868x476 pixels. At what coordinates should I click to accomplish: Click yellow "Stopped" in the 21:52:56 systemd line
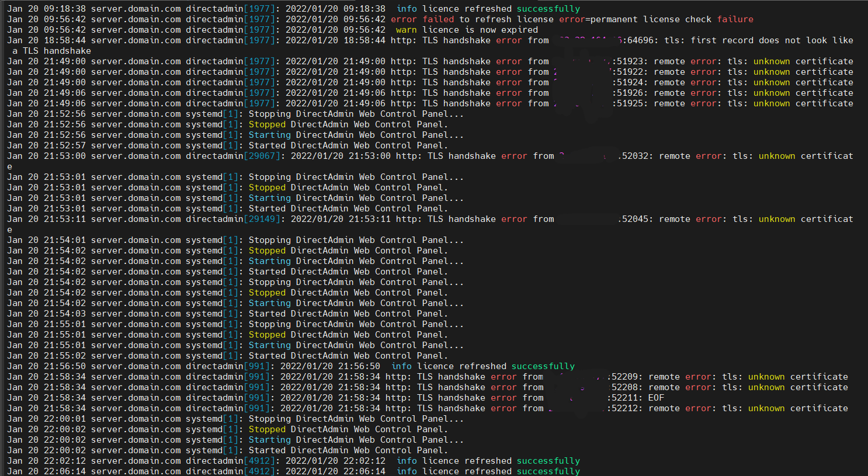(x=267, y=124)
